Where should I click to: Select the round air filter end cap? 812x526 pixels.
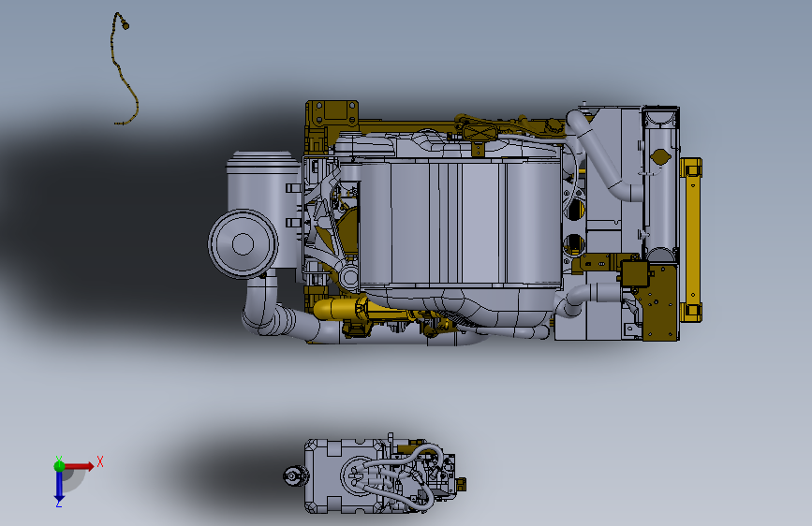coord(243,244)
